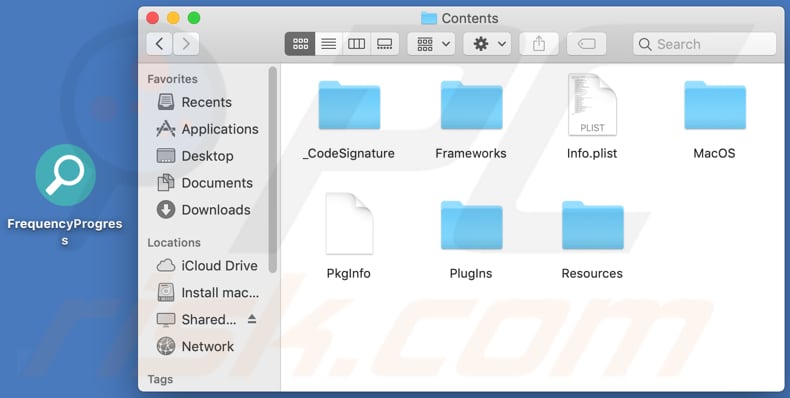Click the FrequencyProgress desktop label
This screenshot has width=790, height=398.
tap(65, 232)
